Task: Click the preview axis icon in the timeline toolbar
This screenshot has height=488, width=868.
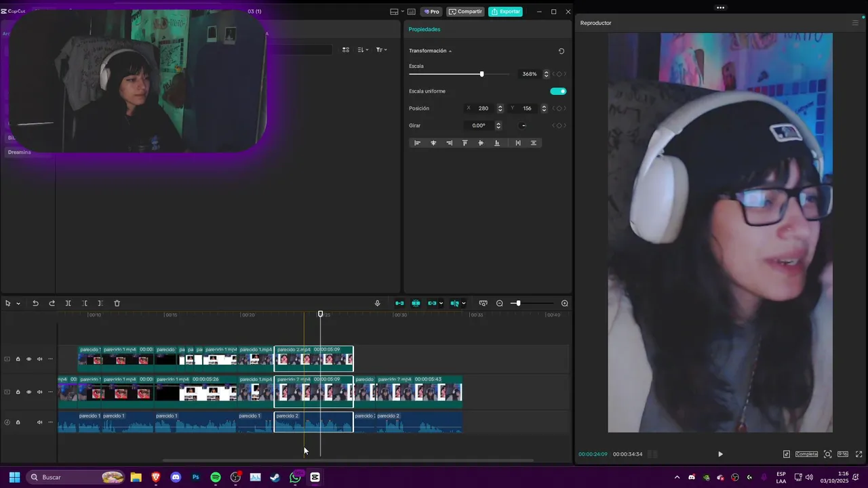Action: click(x=483, y=303)
